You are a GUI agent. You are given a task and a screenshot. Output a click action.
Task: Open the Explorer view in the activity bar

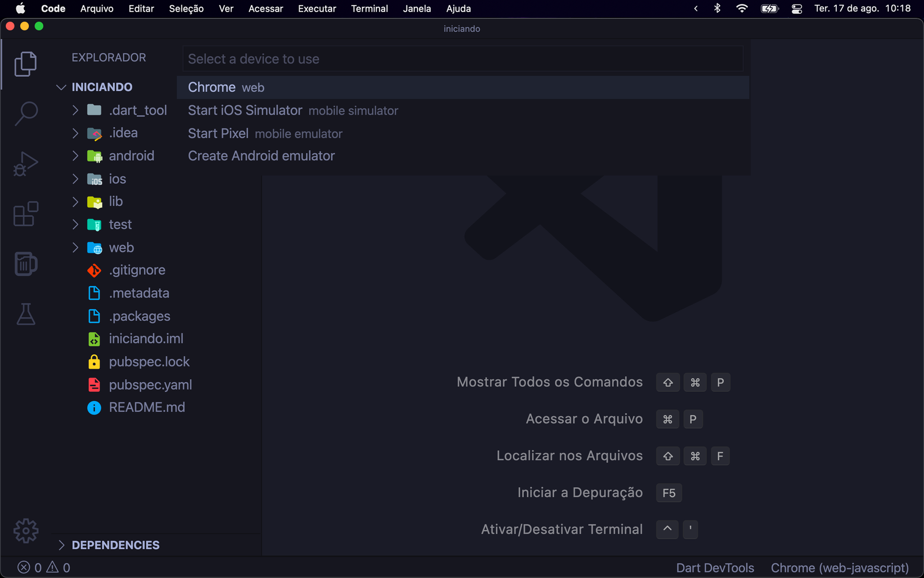tap(25, 64)
